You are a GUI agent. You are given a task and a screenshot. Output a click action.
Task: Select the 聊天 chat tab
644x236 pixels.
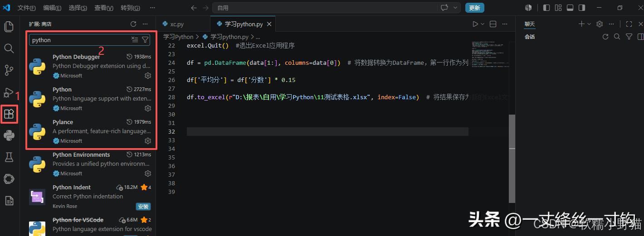pyautogui.click(x=529, y=24)
